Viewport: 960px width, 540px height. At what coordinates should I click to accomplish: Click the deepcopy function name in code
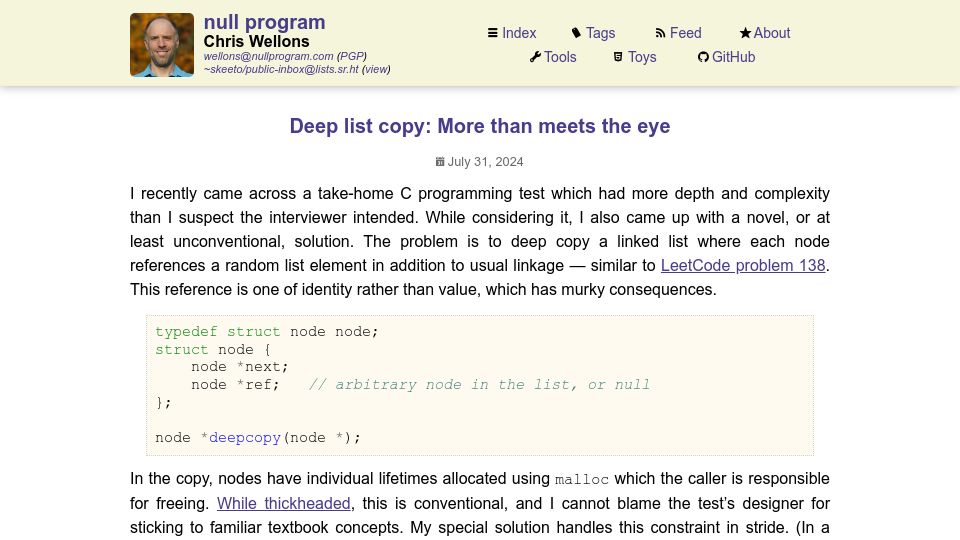point(245,438)
